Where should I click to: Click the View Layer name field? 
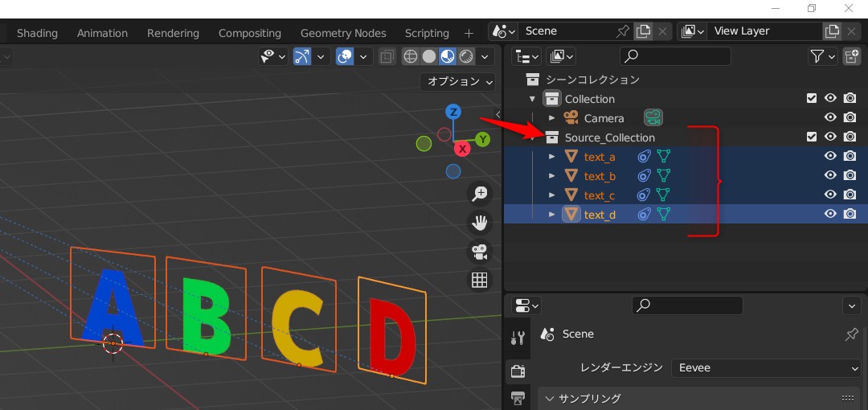[766, 31]
